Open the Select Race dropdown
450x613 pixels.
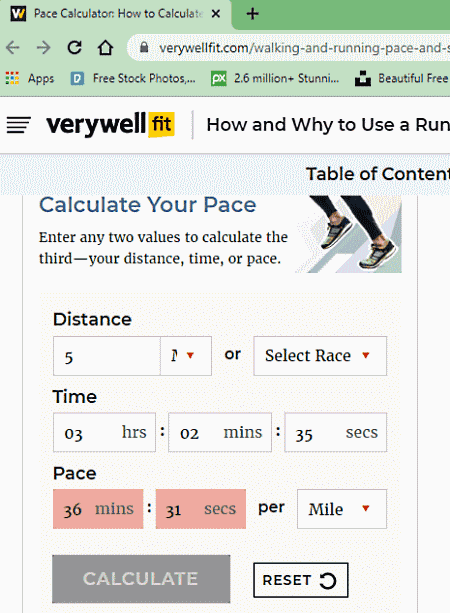click(x=320, y=356)
